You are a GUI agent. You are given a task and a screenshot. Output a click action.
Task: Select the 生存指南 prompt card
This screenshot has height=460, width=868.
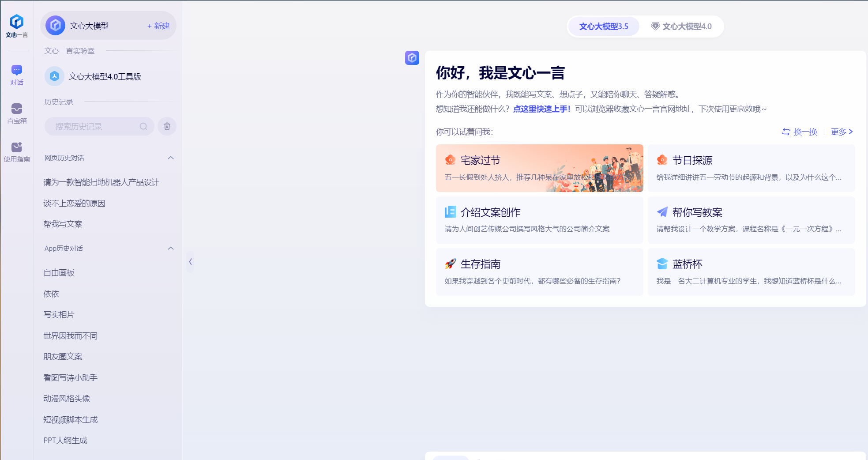(x=539, y=272)
